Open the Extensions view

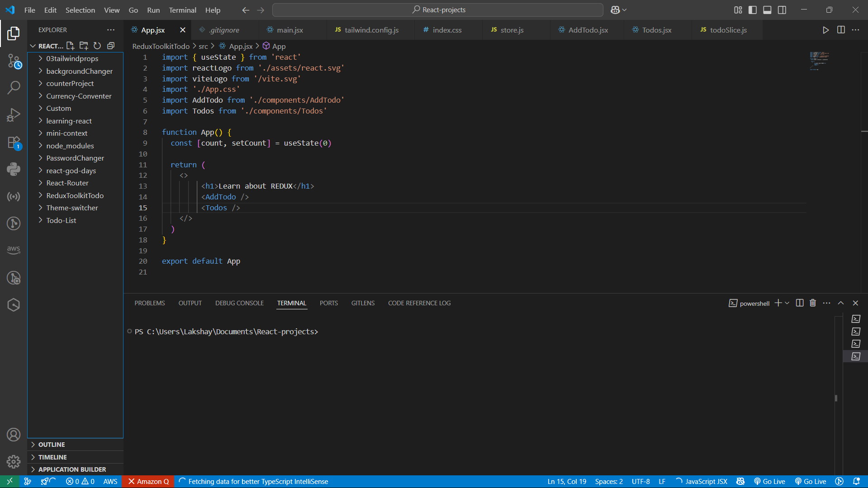click(x=14, y=142)
